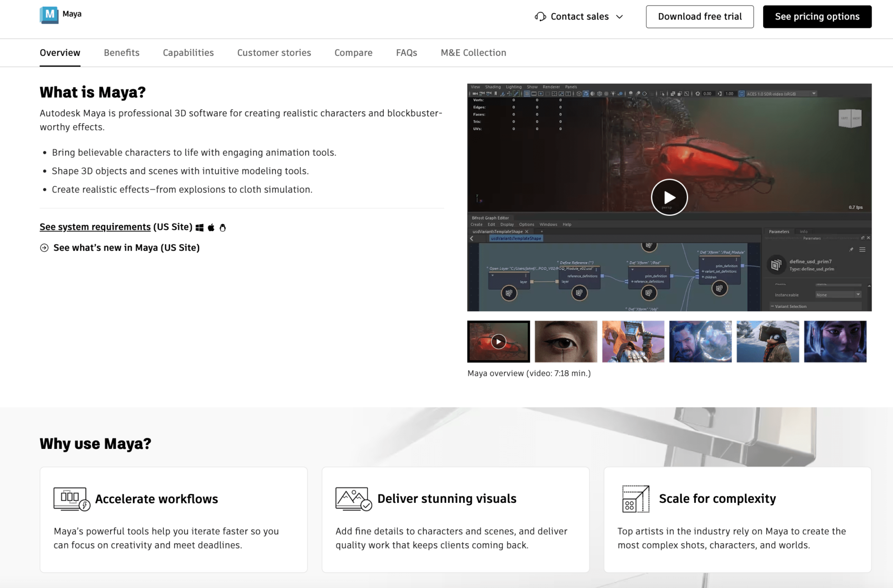
Task: Toggle shaded display mode in the viewport toolbar
Action: 586,94
